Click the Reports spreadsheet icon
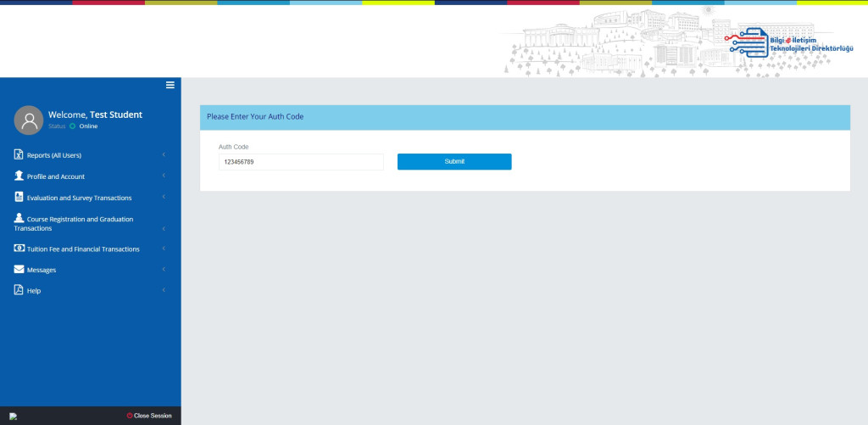Viewport: 868px width, 425px height. pyautogui.click(x=19, y=154)
